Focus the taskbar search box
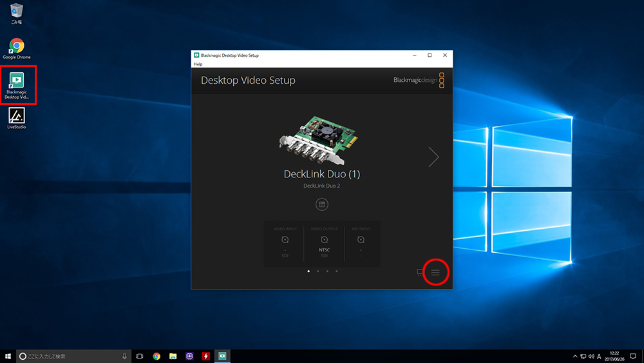644x363 pixels. pos(74,356)
